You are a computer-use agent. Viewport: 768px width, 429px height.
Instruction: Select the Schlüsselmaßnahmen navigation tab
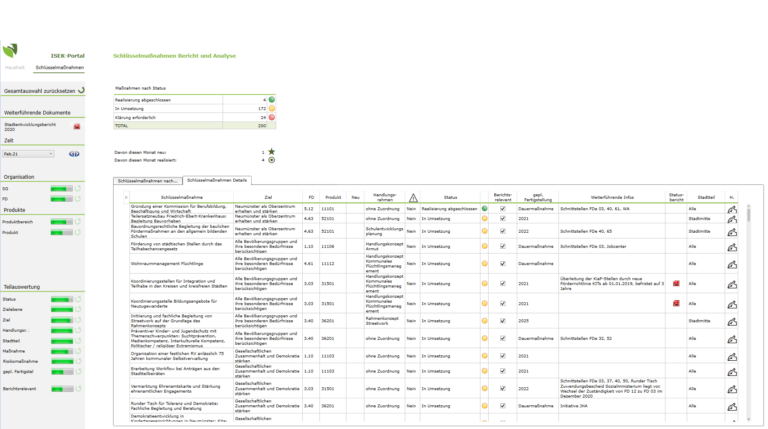pyautogui.click(x=60, y=67)
